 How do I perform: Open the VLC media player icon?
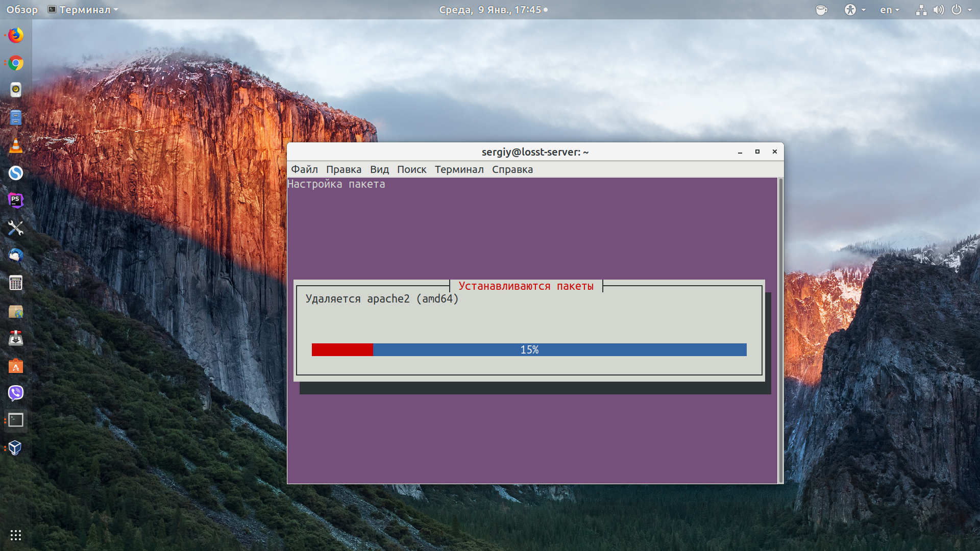(x=16, y=145)
